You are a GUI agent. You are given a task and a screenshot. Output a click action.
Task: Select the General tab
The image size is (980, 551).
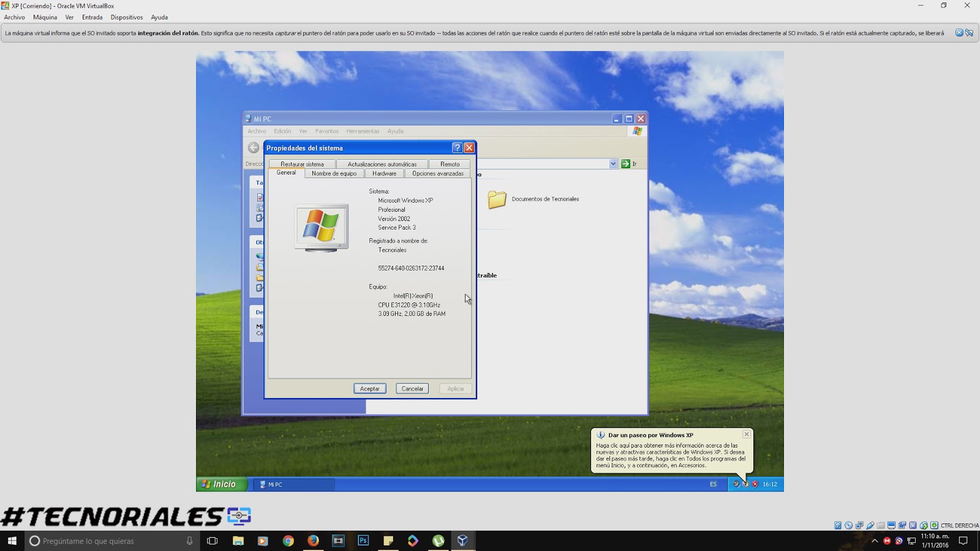coord(286,173)
